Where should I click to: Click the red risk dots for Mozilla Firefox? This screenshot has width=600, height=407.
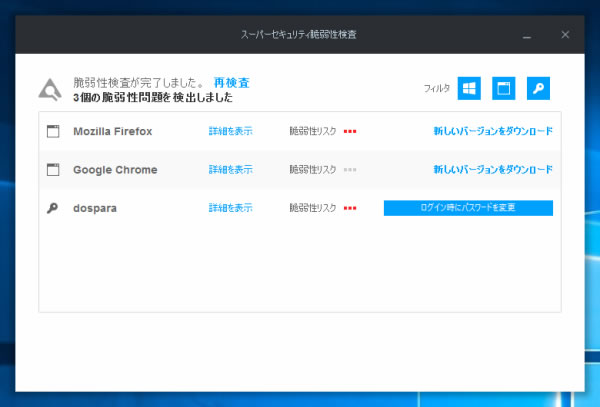[350, 132]
